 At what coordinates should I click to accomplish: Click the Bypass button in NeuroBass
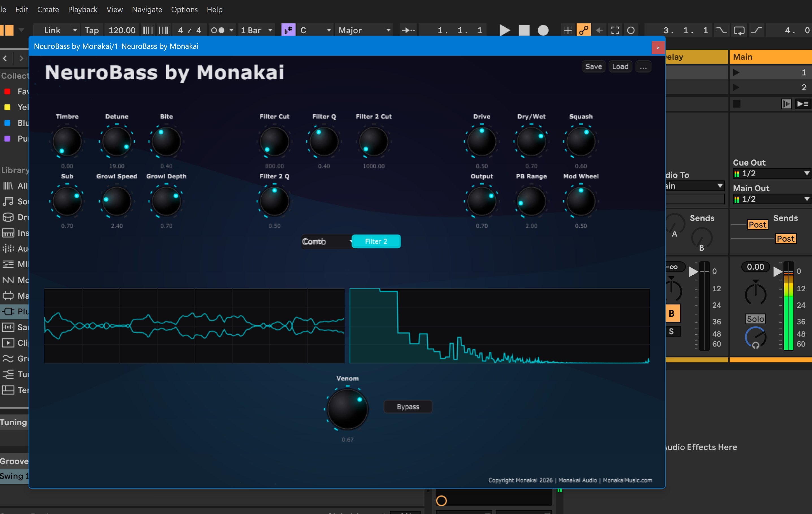(408, 407)
